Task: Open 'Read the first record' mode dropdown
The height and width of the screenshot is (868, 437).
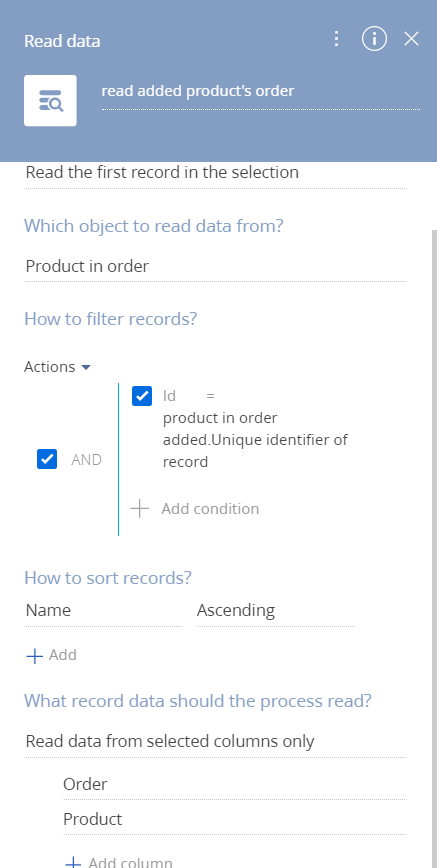Action: point(215,173)
